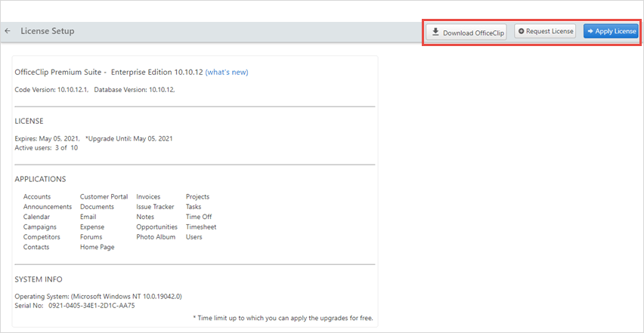Select the Accounts application entry

click(37, 197)
